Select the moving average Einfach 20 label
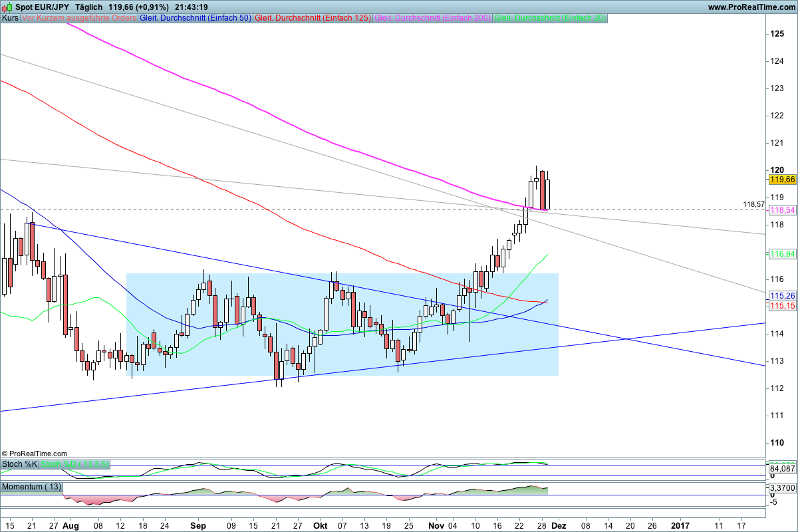Screen dimensions: 798x532 click(551, 19)
